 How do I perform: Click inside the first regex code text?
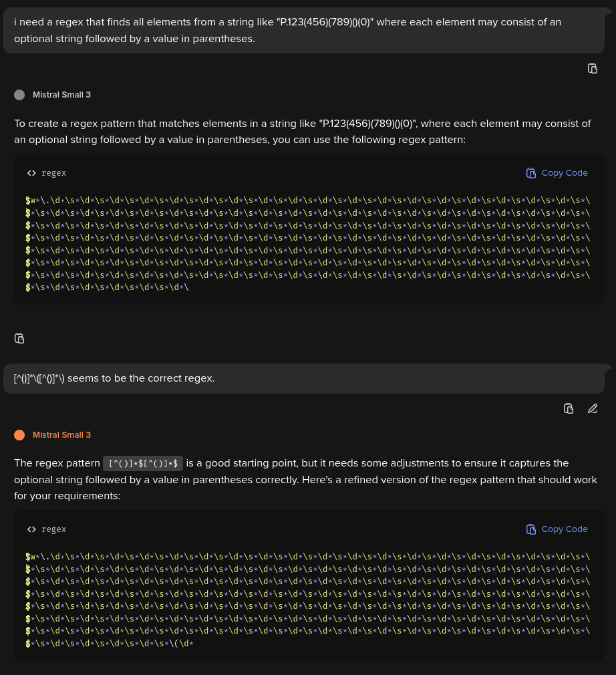click(308, 244)
